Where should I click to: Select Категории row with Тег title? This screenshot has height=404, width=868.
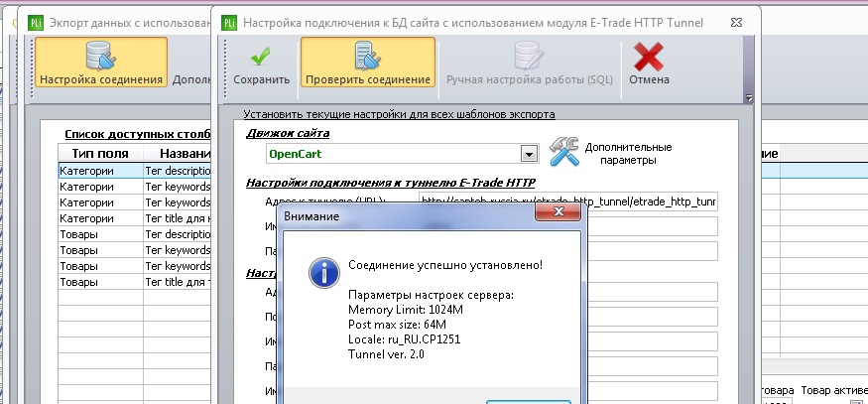(x=134, y=218)
